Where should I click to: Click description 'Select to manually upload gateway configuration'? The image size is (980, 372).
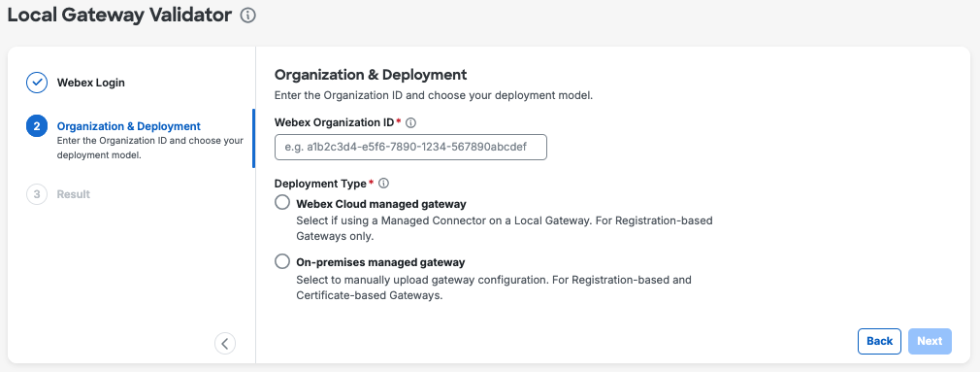494,287
